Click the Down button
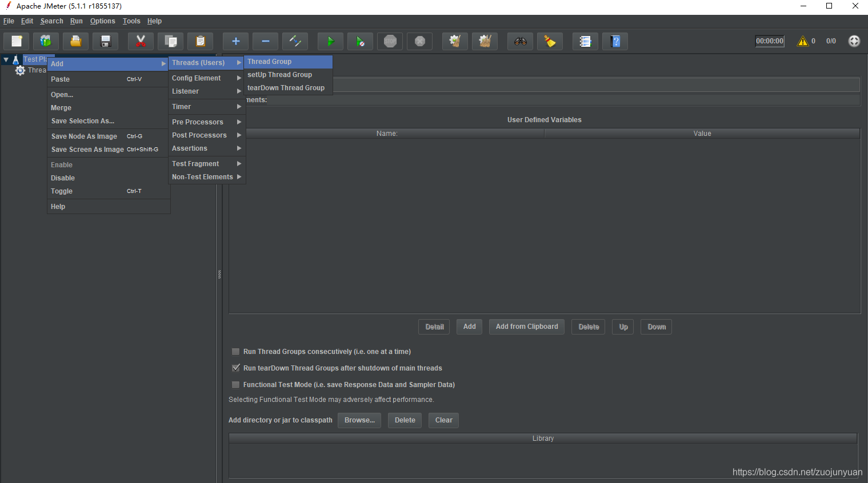The width and height of the screenshot is (868, 483). point(656,327)
